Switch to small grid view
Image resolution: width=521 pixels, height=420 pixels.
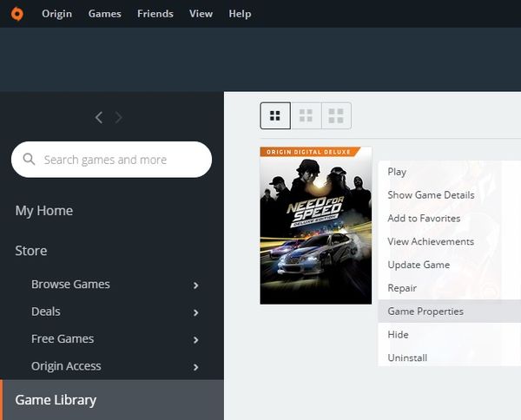click(x=275, y=115)
